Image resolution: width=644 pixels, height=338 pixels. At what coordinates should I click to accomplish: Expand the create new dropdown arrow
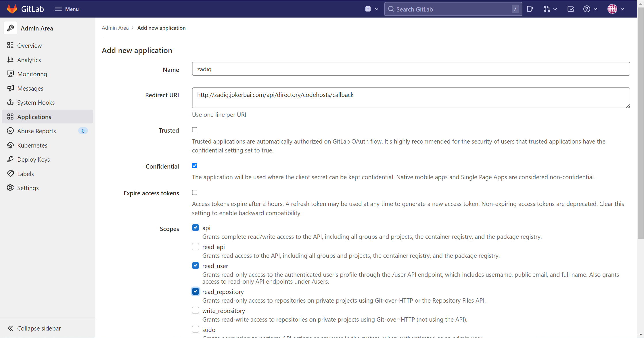[x=377, y=9]
